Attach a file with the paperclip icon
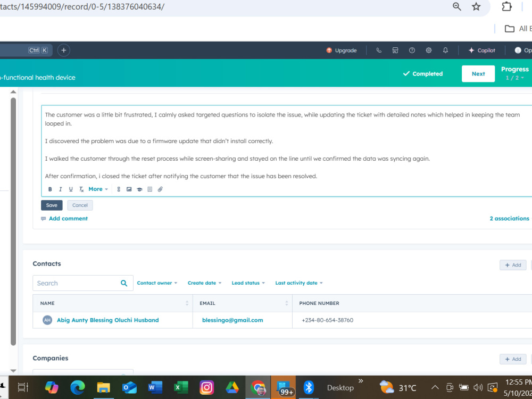This screenshot has height=399, width=532. pos(160,189)
